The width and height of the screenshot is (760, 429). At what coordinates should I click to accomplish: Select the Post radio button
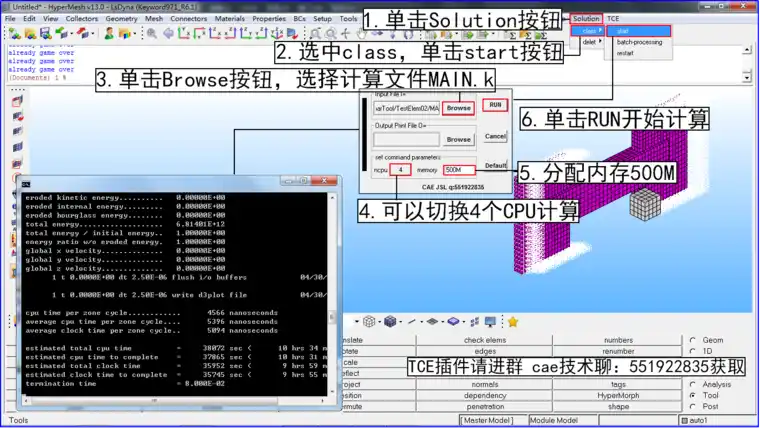(x=693, y=406)
